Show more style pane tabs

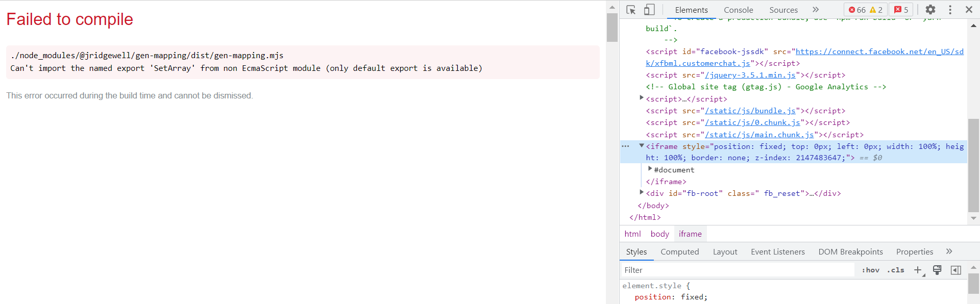click(949, 251)
